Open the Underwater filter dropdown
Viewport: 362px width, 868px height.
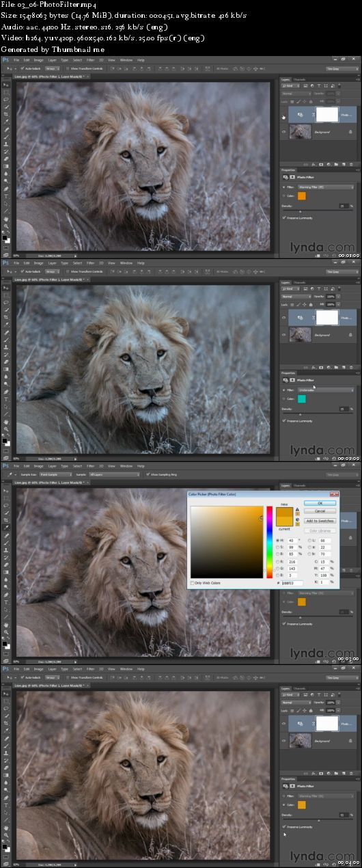point(326,390)
